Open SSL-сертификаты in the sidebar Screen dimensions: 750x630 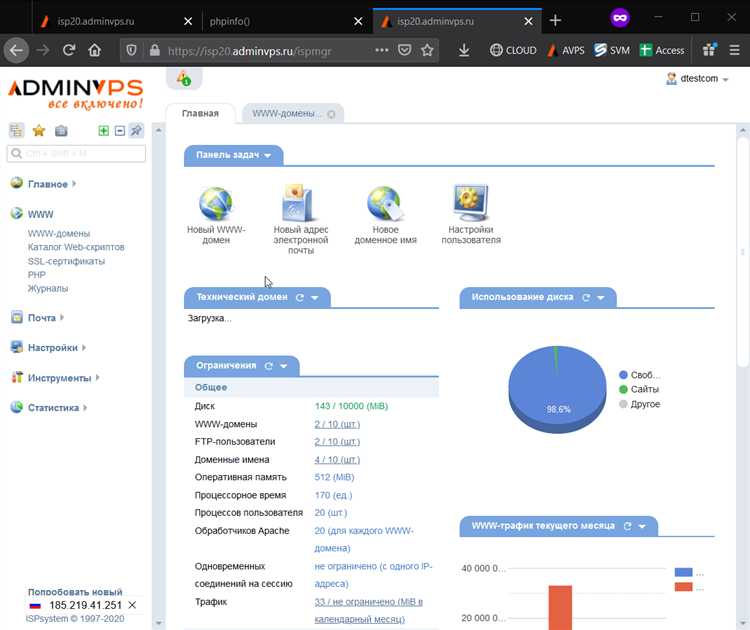[x=66, y=261]
